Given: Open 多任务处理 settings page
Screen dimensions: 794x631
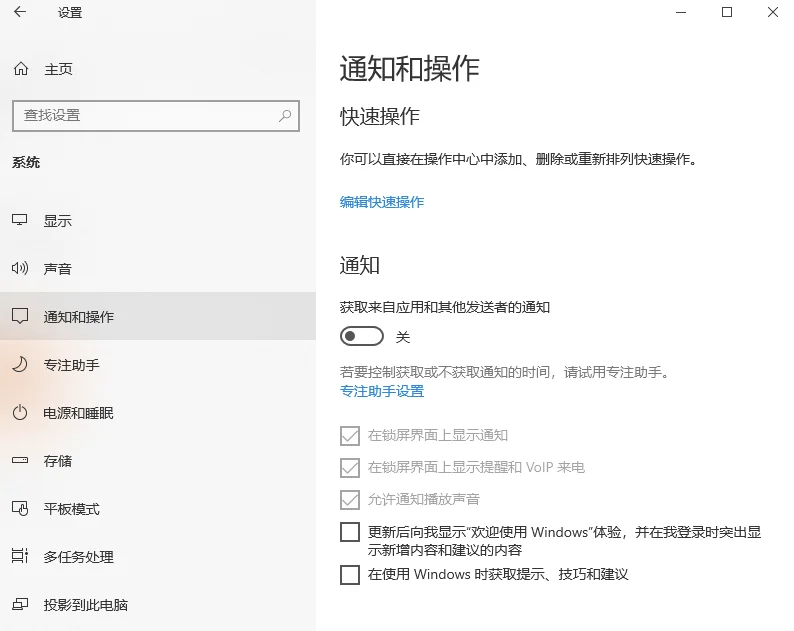Looking at the screenshot, I should pos(158,556).
